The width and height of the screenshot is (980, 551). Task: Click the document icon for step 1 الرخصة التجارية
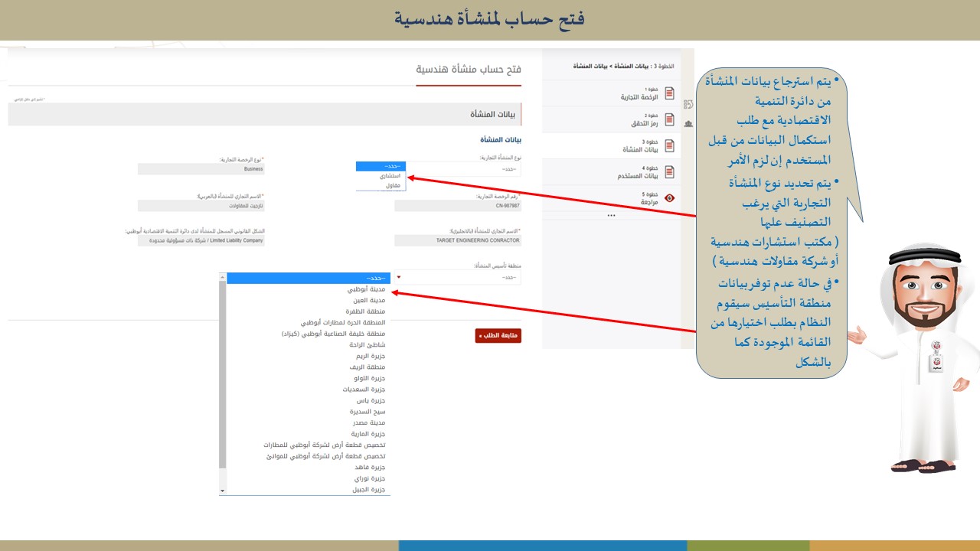tap(669, 93)
